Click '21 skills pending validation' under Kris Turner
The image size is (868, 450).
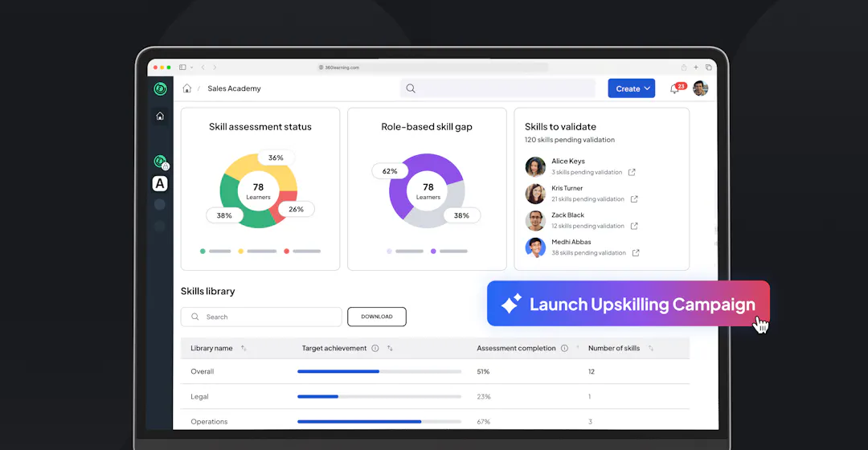[x=588, y=199]
